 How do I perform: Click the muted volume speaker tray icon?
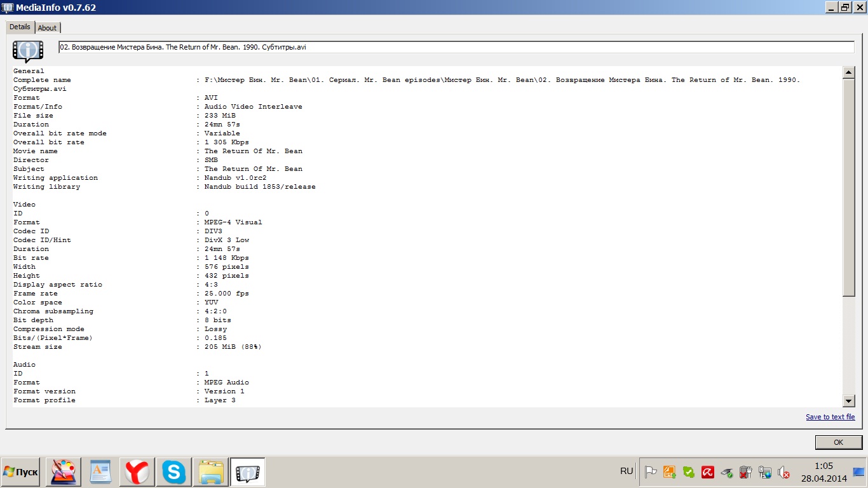pos(784,472)
